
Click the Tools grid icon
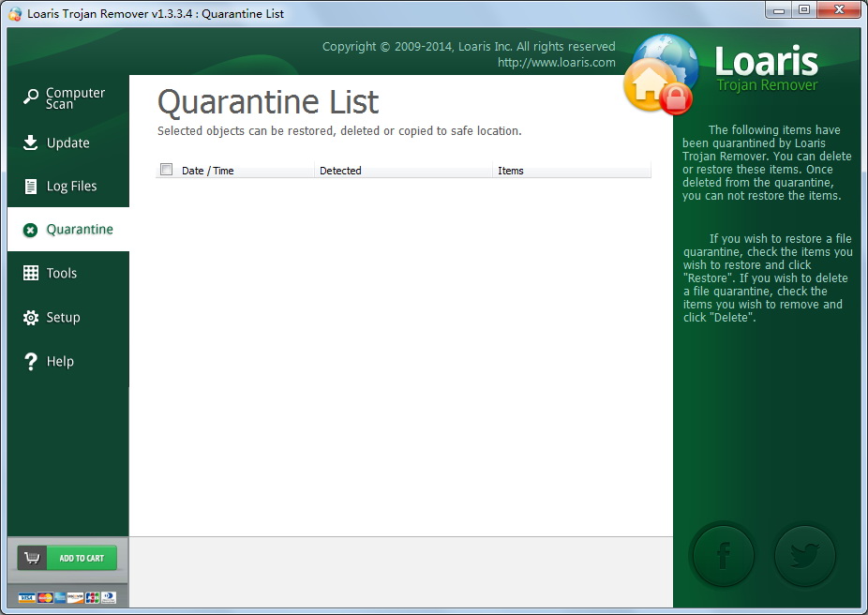[30, 273]
